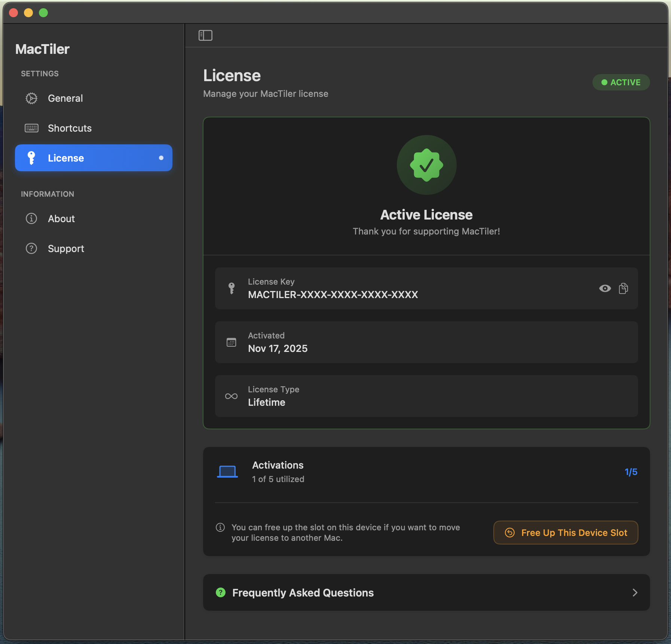Expand Frequently Asked Questions chevron
The width and height of the screenshot is (671, 644).
point(635,592)
